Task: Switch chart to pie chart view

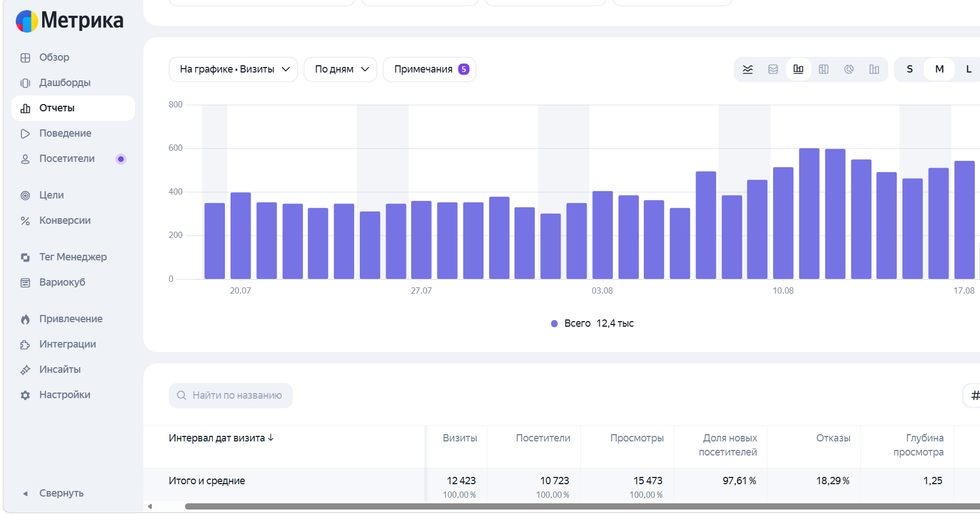Action: click(849, 69)
